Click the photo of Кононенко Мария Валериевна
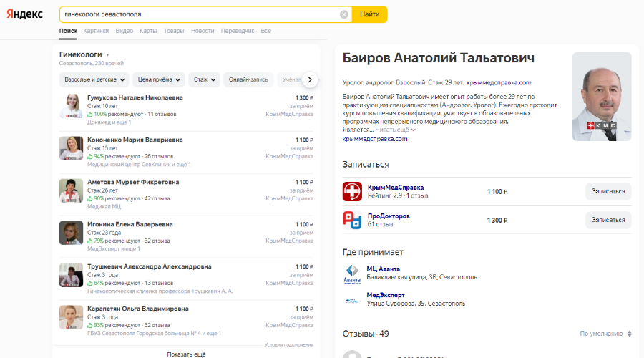Screen dimensions: 644x358 click(x=71, y=148)
